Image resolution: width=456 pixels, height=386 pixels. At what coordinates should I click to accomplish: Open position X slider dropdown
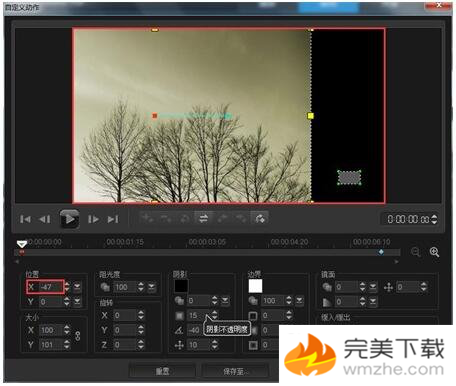click(x=77, y=287)
